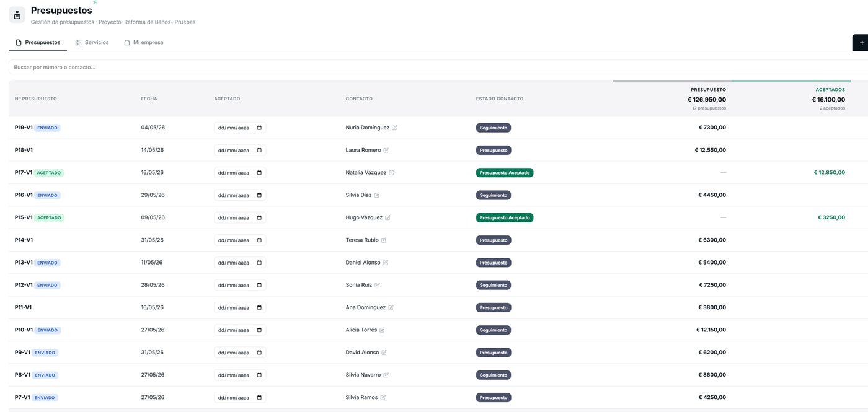
Task: Click the edit icon beside Hugo Vázquez
Action: (387, 217)
